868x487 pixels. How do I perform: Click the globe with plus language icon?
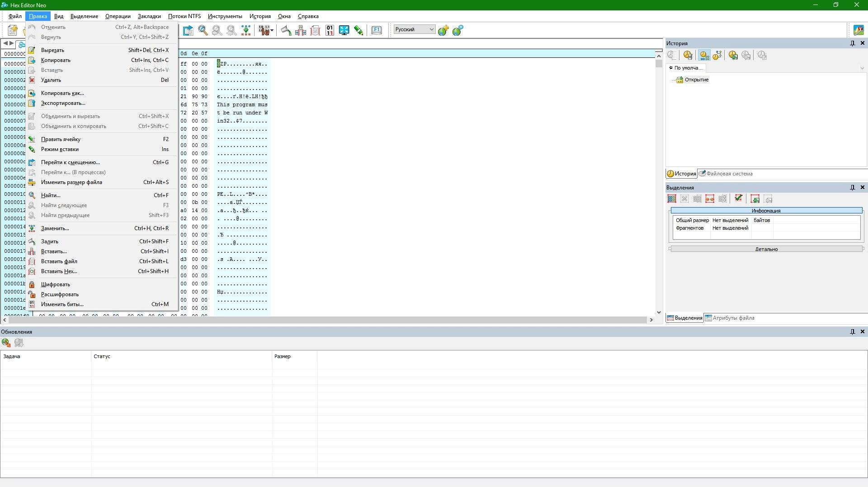pos(443,30)
